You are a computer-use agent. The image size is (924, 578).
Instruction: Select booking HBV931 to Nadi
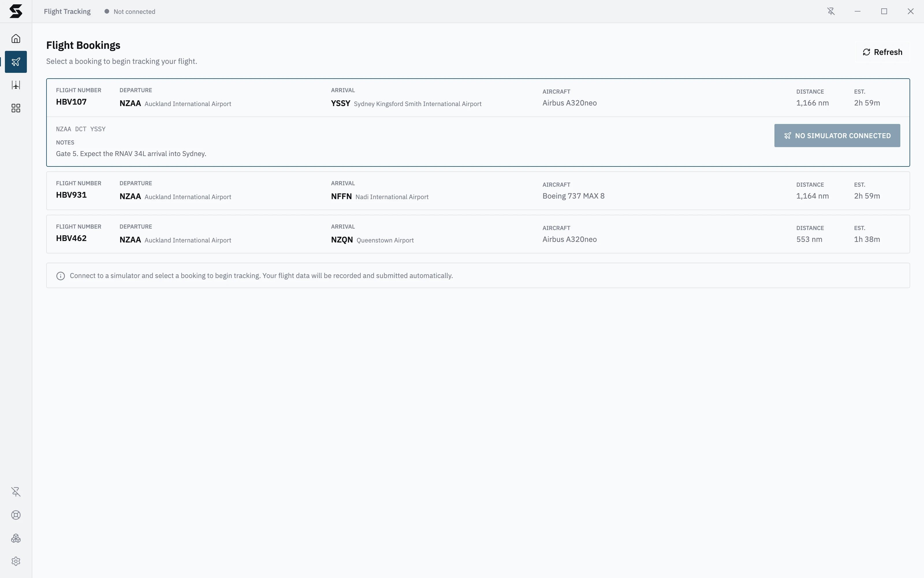(x=478, y=191)
